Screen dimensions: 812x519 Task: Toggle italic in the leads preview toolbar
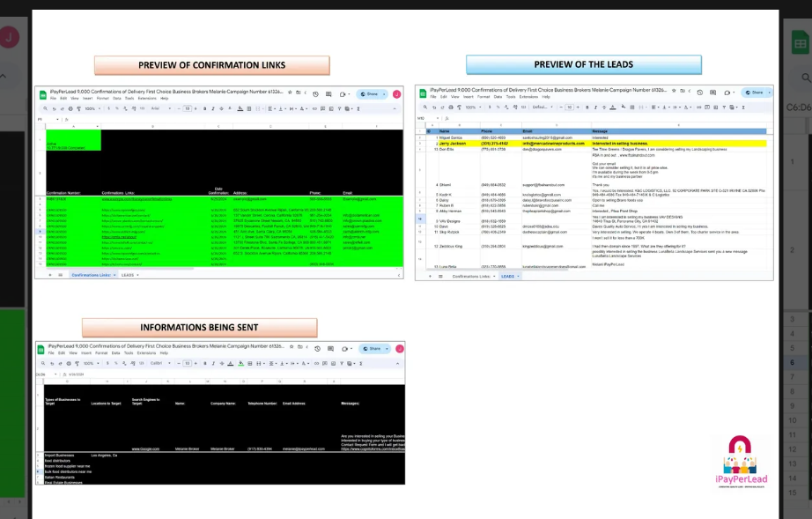[595, 108]
